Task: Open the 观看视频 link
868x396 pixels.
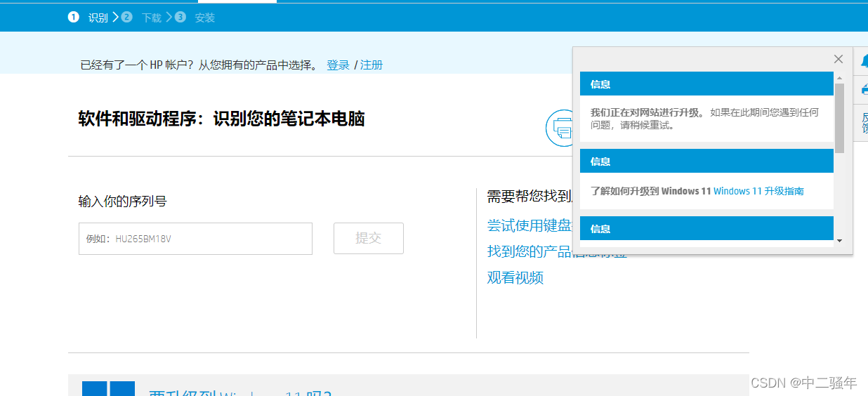Action: pos(515,277)
